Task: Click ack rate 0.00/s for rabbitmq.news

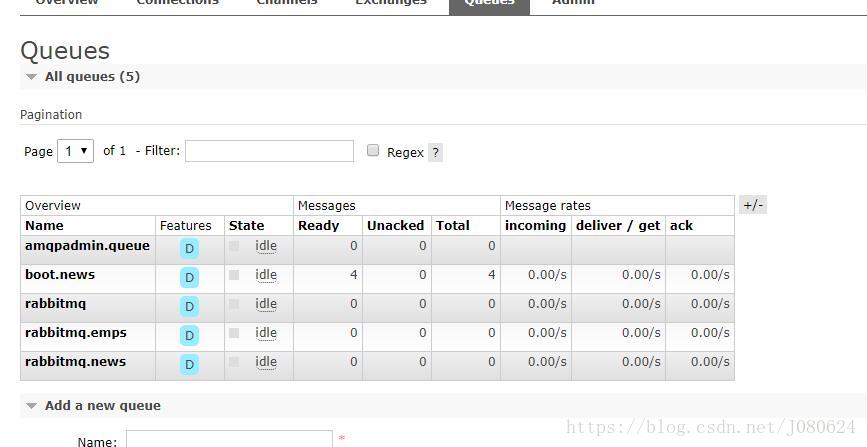Action: pyautogui.click(x=710, y=361)
